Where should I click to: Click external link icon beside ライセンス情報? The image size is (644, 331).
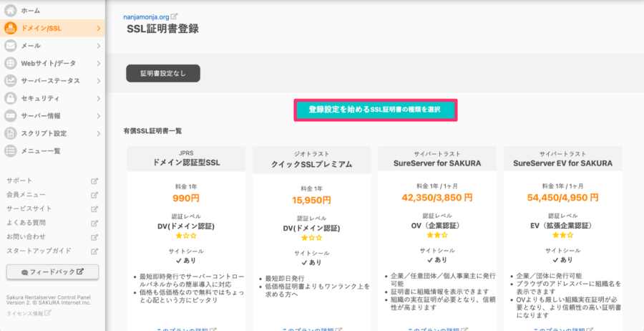click(x=48, y=313)
